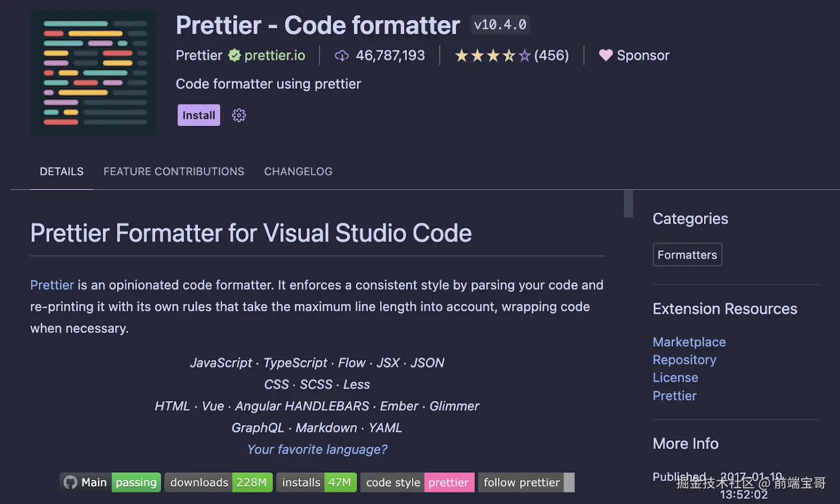The image size is (840, 504).
Task: Click the details pane scrollbar thumb
Action: (628, 204)
